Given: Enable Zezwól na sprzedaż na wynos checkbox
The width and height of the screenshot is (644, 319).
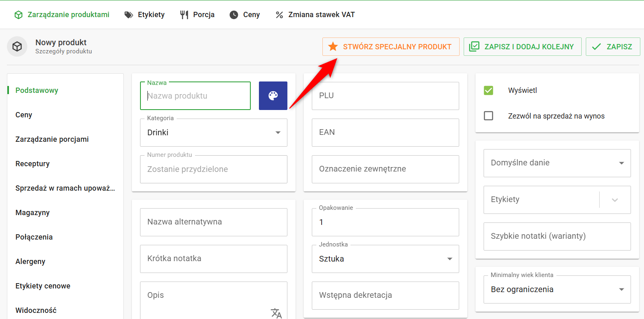Looking at the screenshot, I should point(488,116).
